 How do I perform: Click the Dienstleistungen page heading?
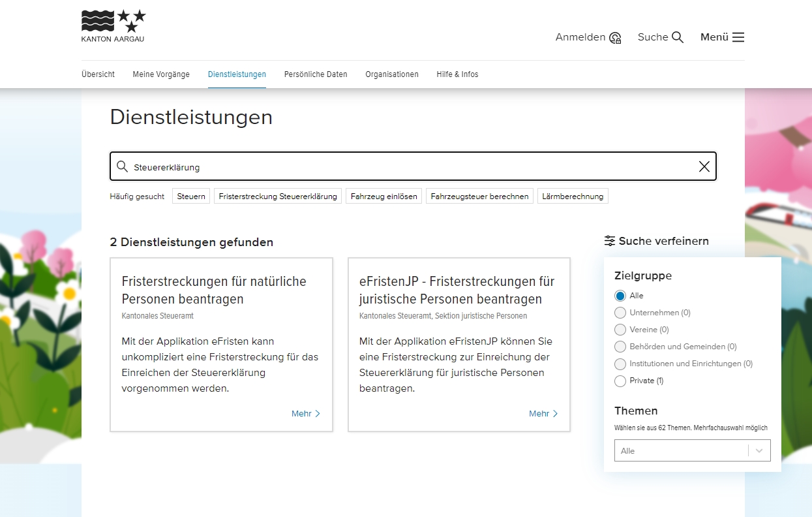(x=191, y=117)
